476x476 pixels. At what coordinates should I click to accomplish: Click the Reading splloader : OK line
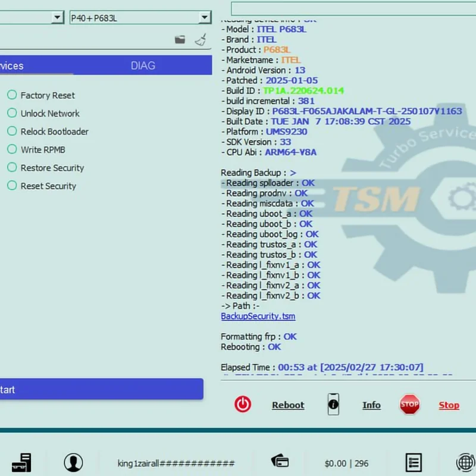(x=268, y=183)
